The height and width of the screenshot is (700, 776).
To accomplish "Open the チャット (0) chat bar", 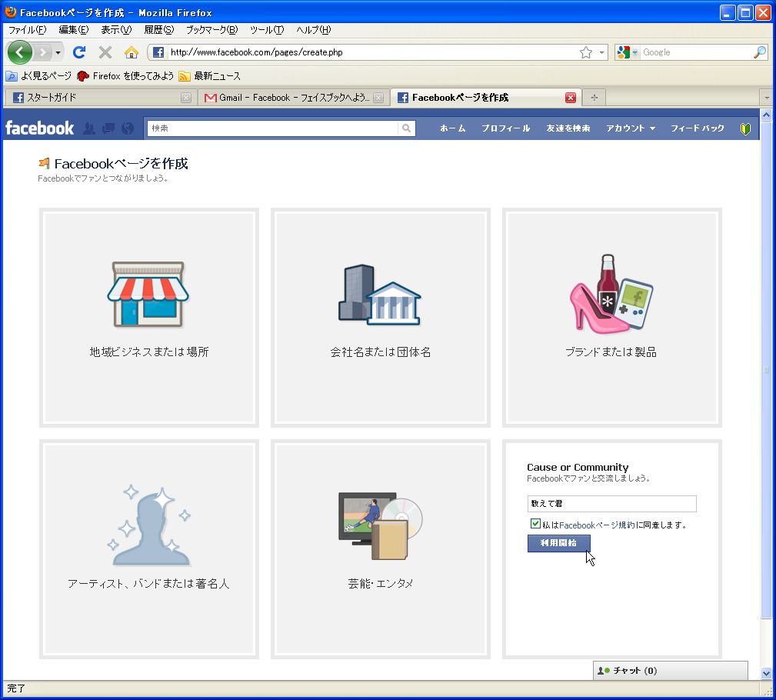I will 670,671.
